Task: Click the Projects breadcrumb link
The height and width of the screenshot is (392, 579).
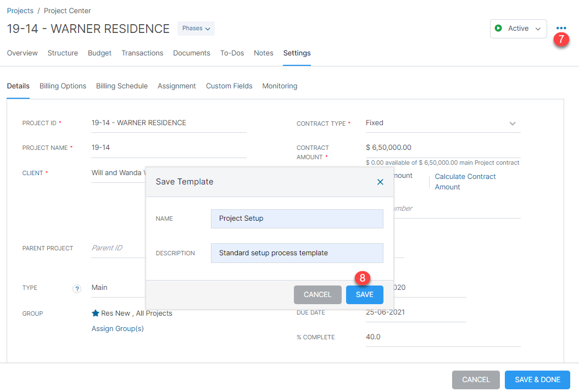Action: [x=20, y=10]
